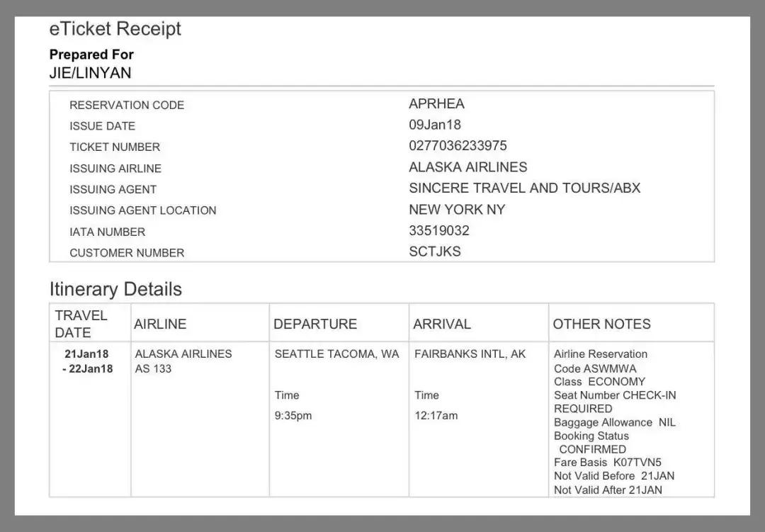Select customer number SCTJKS
765x532 pixels.
(434, 251)
